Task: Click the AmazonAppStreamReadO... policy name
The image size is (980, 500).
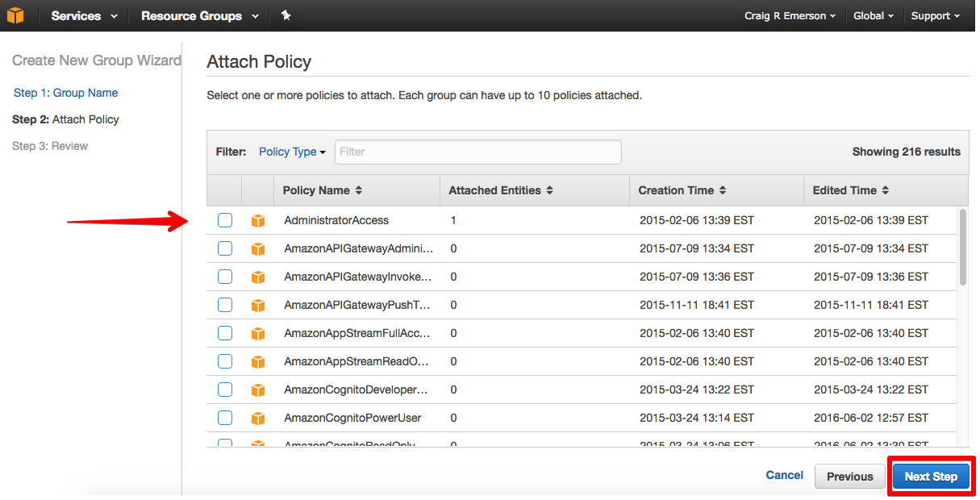Action: pos(357,361)
